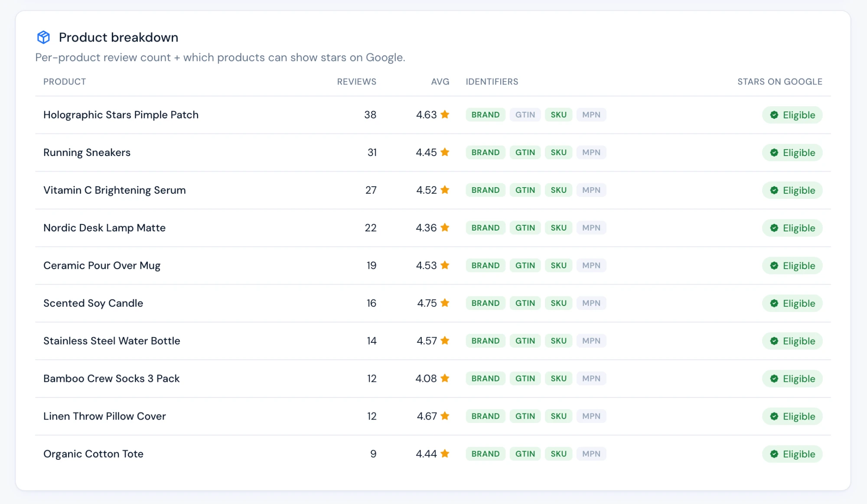Click SKU tag in Linen Throw Pillow row

tap(558, 416)
